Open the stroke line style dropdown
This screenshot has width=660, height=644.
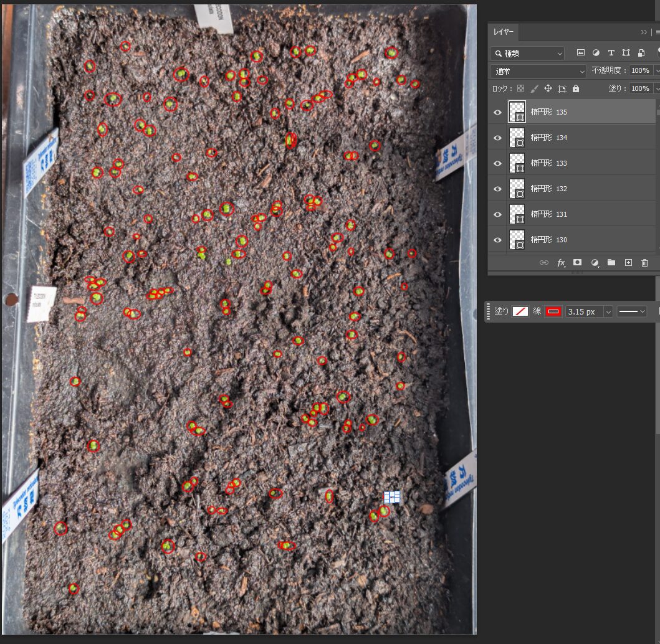click(x=632, y=311)
